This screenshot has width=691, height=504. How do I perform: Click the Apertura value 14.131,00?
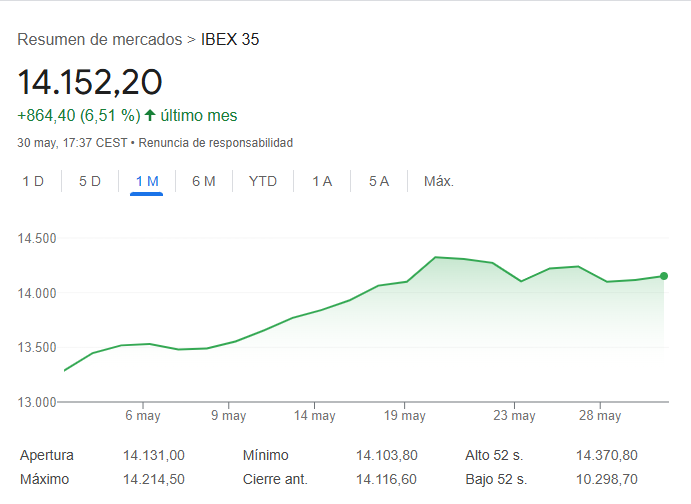point(154,455)
